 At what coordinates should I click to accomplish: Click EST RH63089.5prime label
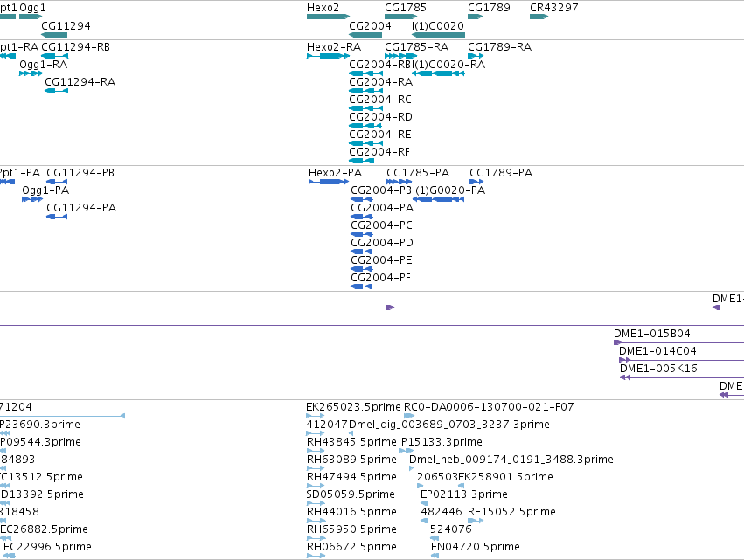(x=351, y=460)
